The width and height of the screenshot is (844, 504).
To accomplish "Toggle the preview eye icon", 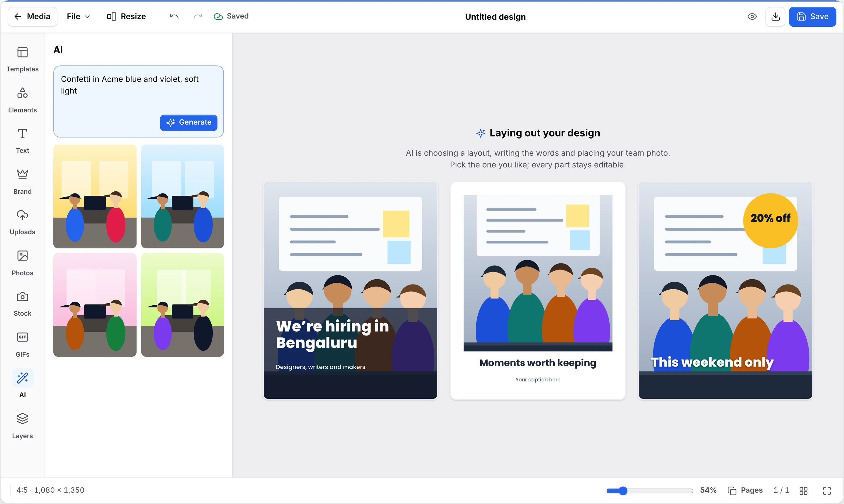I will (752, 17).
